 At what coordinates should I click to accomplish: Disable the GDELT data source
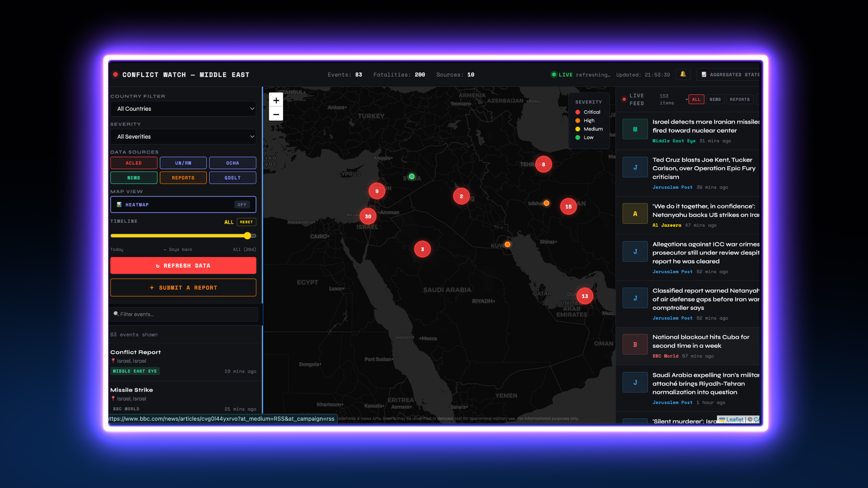(x=232, y=178)
